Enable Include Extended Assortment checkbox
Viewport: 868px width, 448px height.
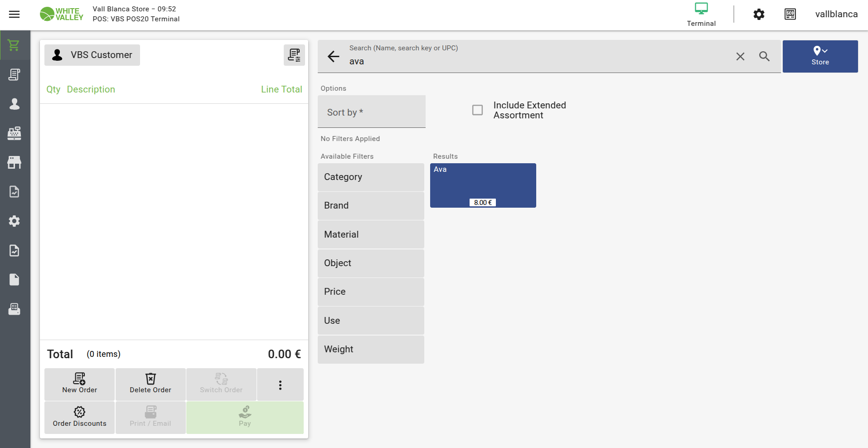coord(477,110)
